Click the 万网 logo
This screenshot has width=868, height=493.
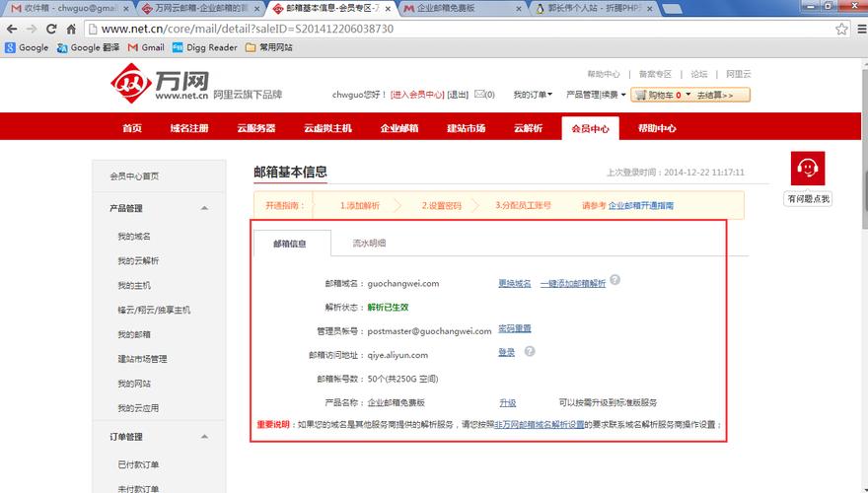160,83
